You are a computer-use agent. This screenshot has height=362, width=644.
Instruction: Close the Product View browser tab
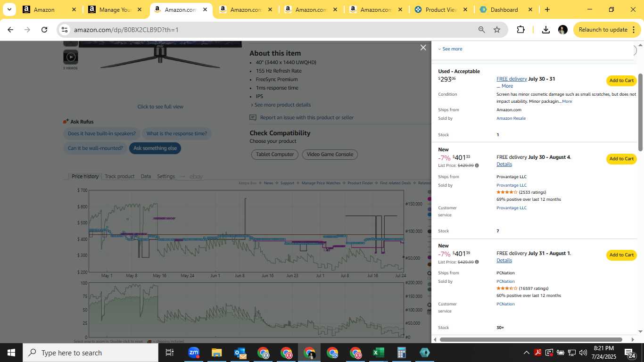point(465,9)
